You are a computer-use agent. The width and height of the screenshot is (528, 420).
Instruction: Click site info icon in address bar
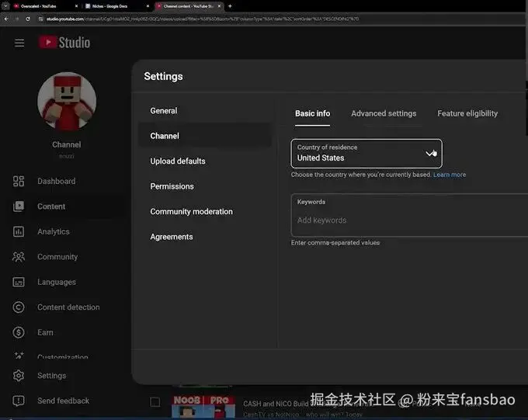(40, 19)
